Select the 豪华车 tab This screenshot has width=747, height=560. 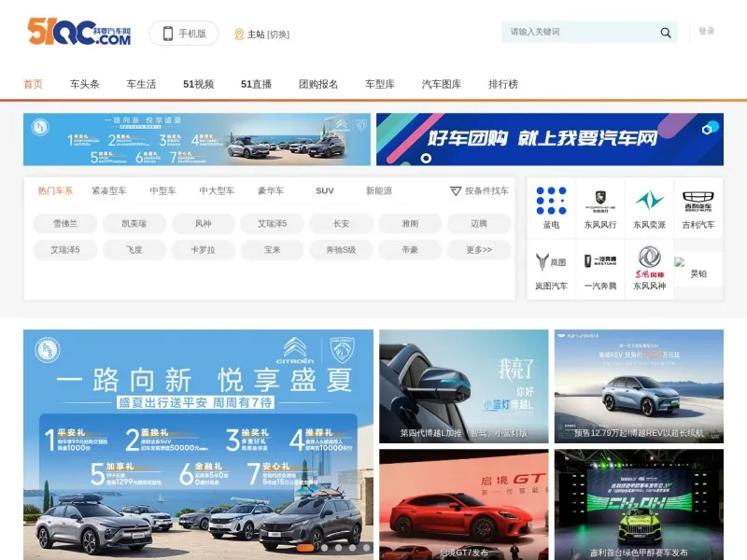(x=271, y=191)
